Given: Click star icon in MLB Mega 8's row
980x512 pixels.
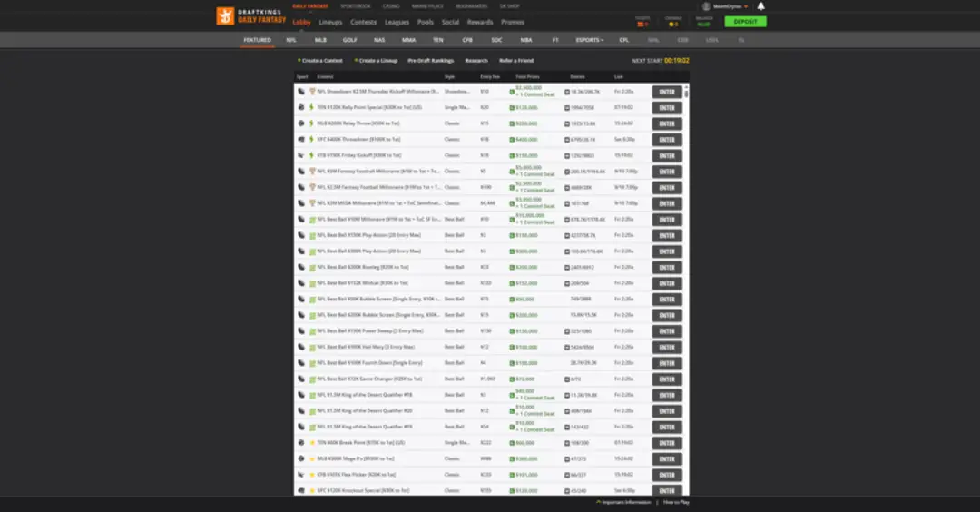Looking at the screenshot, I should tap(312, 458).
